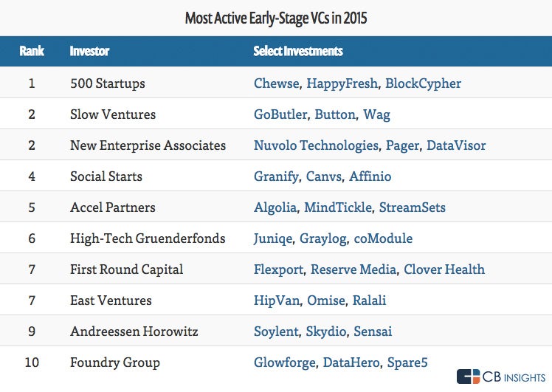
Task: Select the Clover Health link
Action: click(x=444, y=269)
